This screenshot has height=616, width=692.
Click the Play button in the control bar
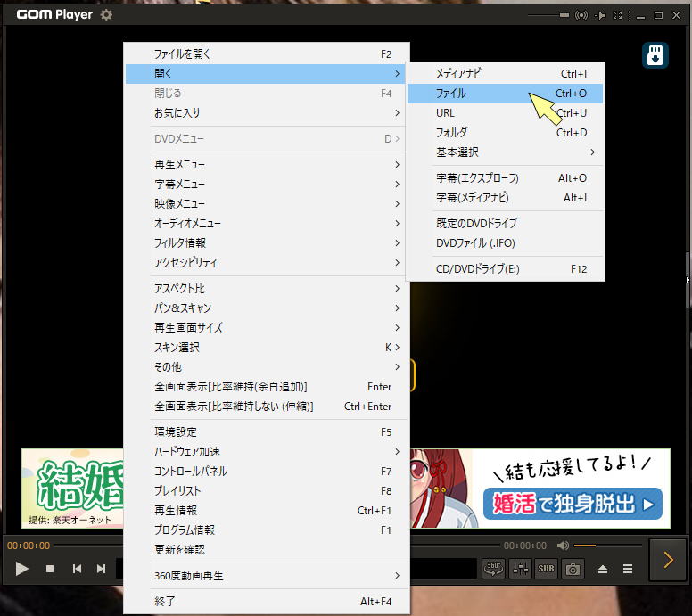[22, 569]
